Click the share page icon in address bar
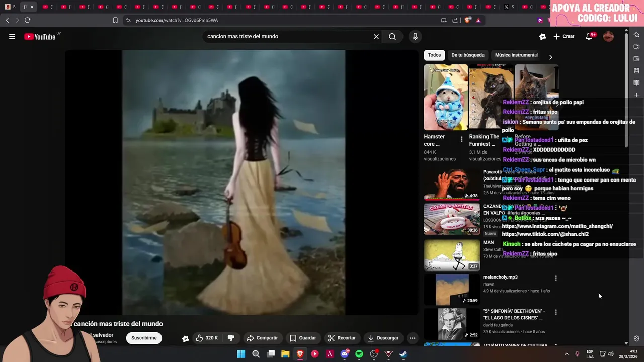Viewport: 644px width, 362px height. pos(455,20)
